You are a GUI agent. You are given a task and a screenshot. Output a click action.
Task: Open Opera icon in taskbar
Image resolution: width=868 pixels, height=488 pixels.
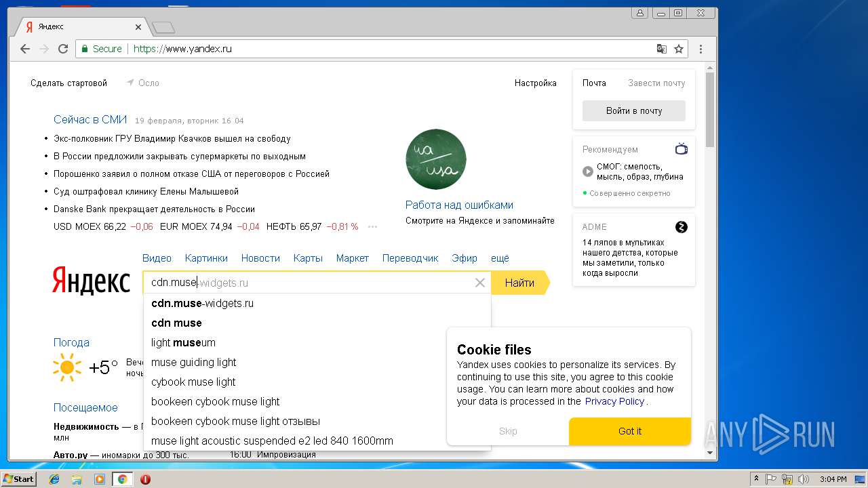coord(145,479)
